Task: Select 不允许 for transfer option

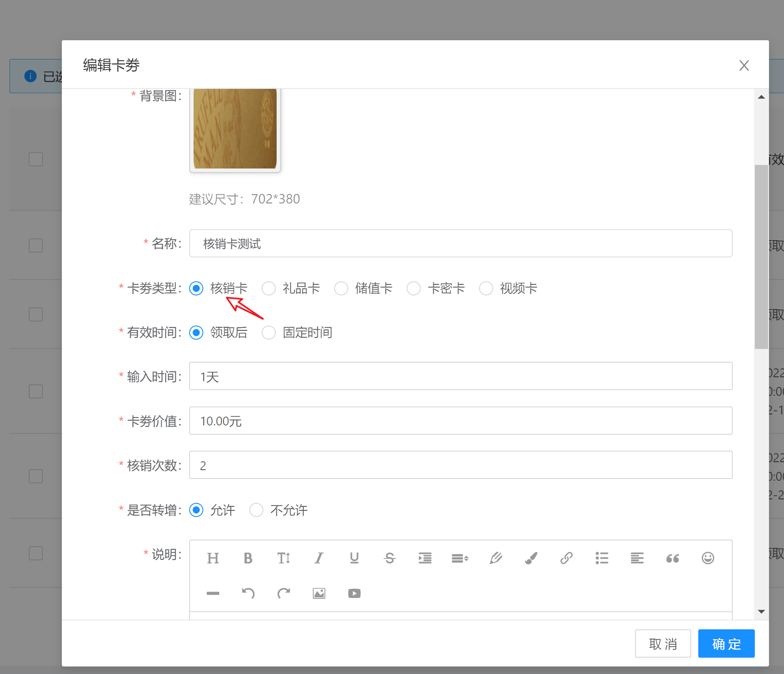Action: point(256,510)
